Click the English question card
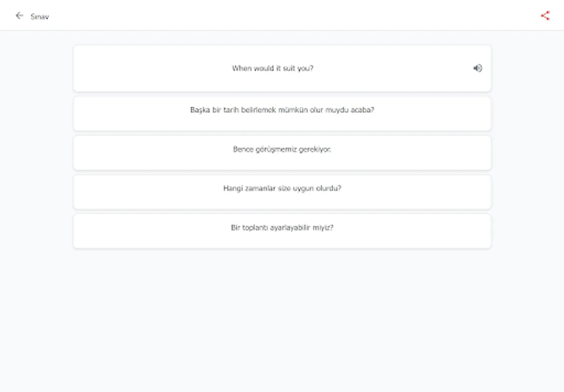 pos(282,68)
